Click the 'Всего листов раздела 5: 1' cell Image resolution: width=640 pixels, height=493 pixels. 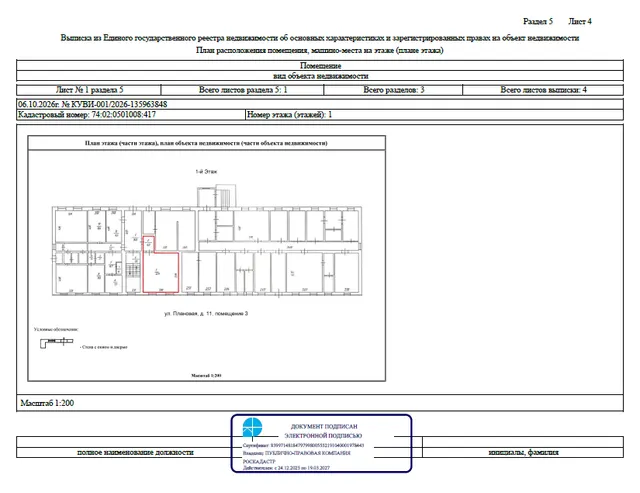242,90
